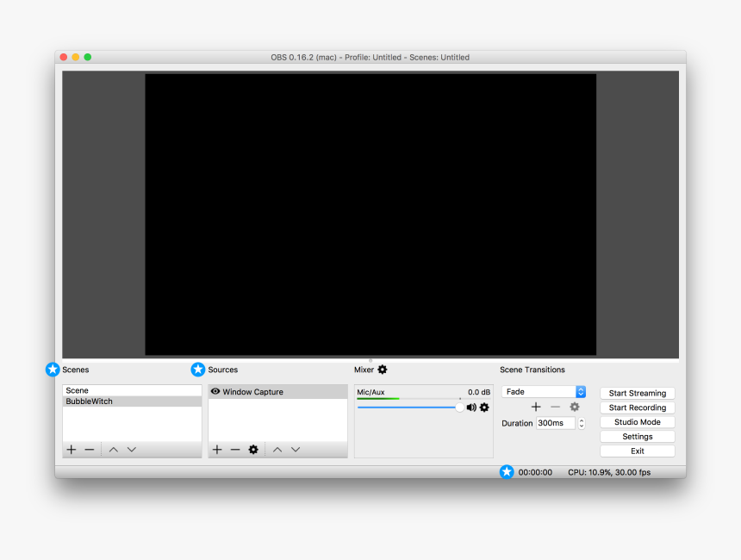The height and width of the screenshot is (560, 741).
Task: Click the red close window button
Action: pyautogui.click(x=63, y=57)
